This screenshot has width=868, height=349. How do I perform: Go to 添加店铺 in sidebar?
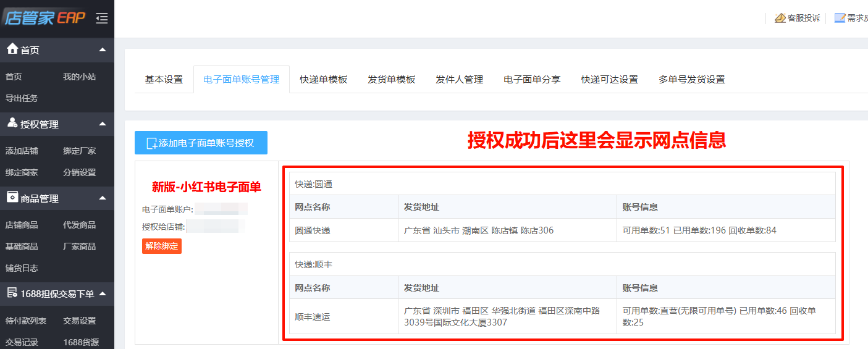[x=22, y=151]
